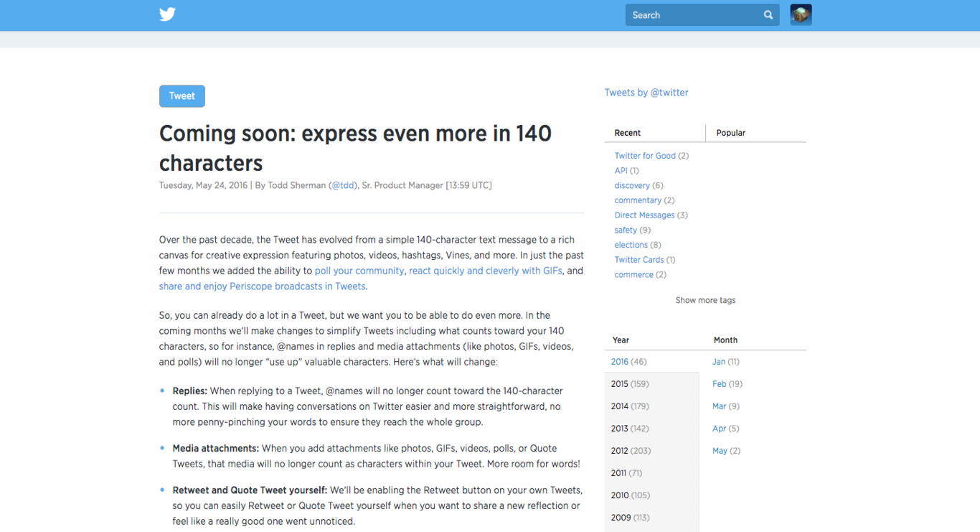Expand Show more tags
This screenshot has height=532, width=980.
[705, 300]
